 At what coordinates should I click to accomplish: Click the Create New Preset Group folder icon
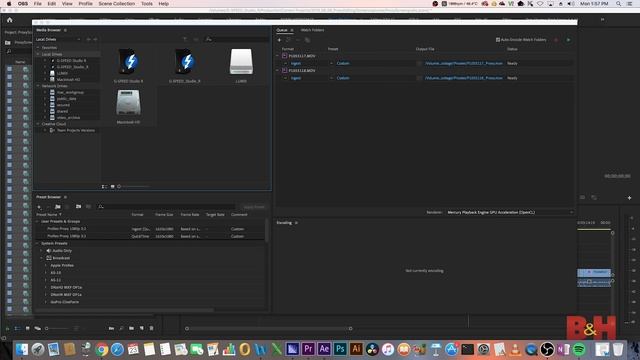tap(58, 207)
